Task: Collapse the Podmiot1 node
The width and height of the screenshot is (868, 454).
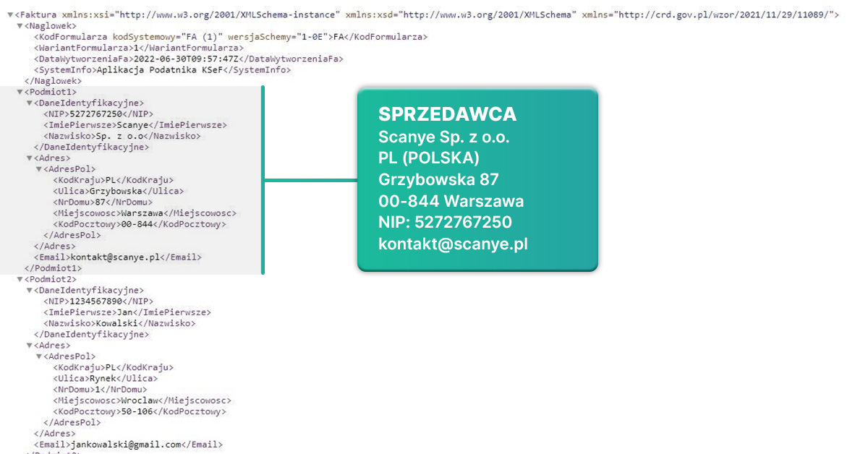Action: pos(20,92)
